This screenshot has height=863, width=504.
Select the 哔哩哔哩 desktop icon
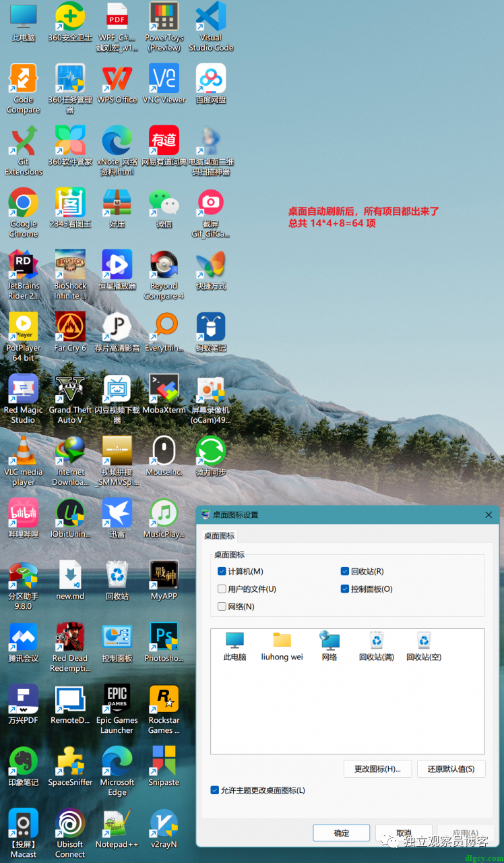point(23,518)
